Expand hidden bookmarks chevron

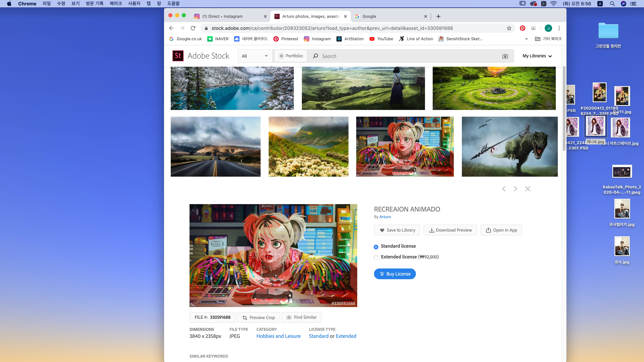(526, 39)
